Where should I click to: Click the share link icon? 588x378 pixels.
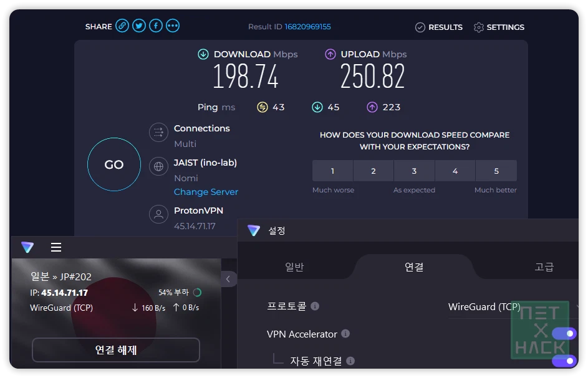tap(122, 26)
